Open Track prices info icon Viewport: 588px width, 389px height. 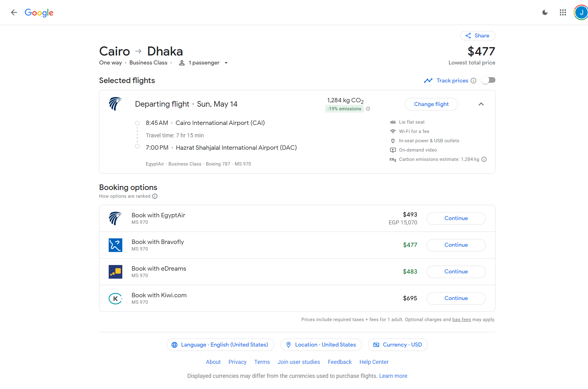pyautogui.click(x=473, y=81)
